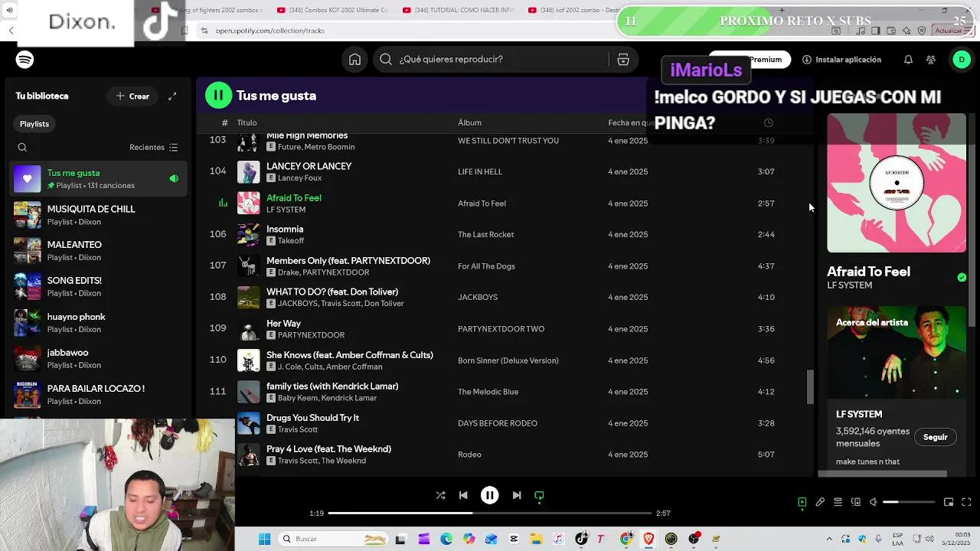The image size is (980, 551).
Task: Open the play queue icon
Action: [x=838, y=502]
